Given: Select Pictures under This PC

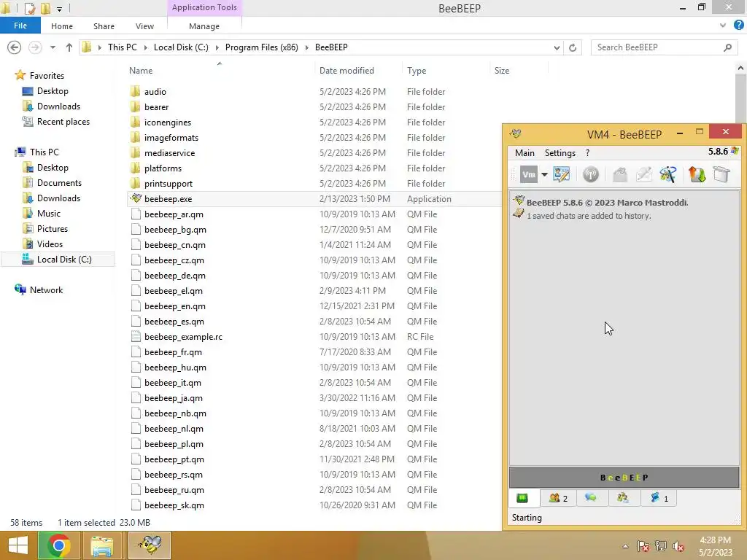Looking at the screenshot, I should (53, 229).
